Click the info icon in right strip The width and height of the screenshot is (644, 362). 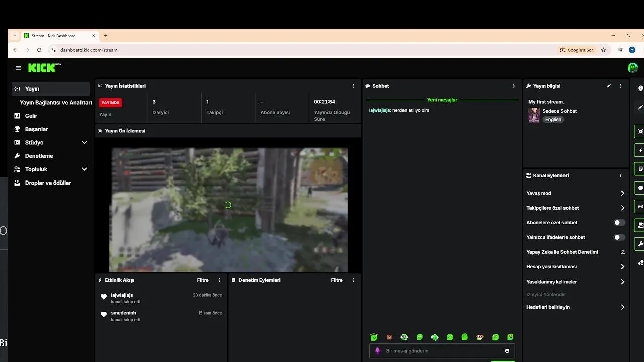[641, 88]
